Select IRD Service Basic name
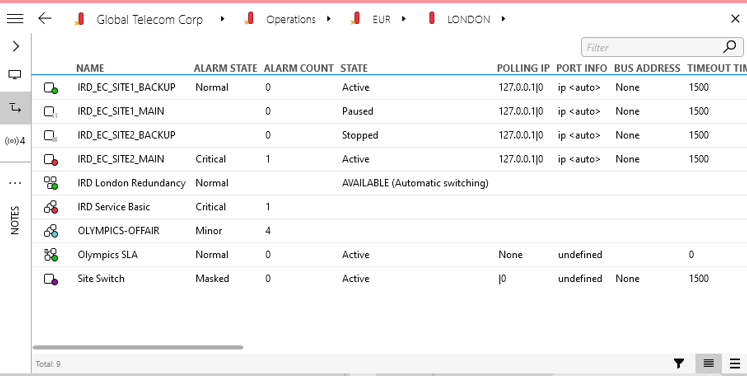The image size is (747, 376). pyautogui.click(x=113, y=207)
